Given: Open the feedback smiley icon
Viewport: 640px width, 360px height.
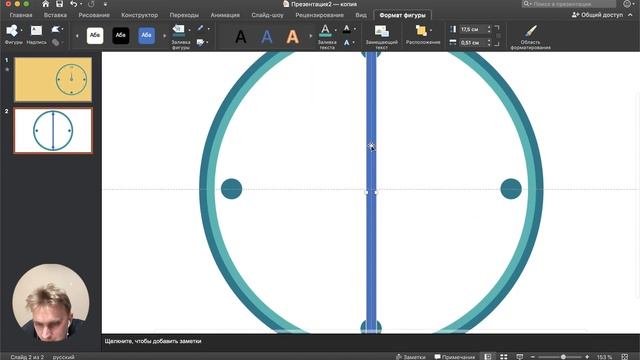Looking at the screenshot, I should click(627, 4).
